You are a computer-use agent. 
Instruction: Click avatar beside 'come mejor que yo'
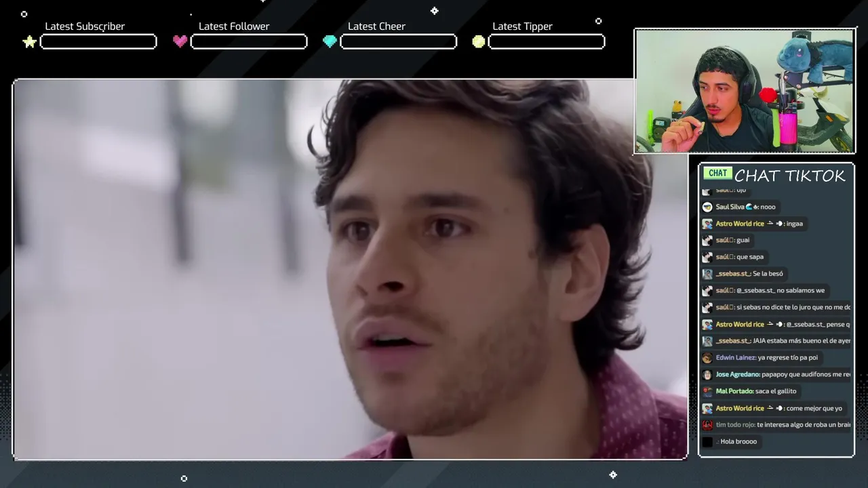coord(707,408)
